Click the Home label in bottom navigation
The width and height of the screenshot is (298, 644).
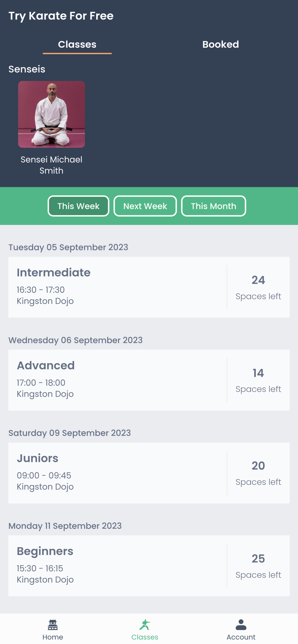point(53,637)
